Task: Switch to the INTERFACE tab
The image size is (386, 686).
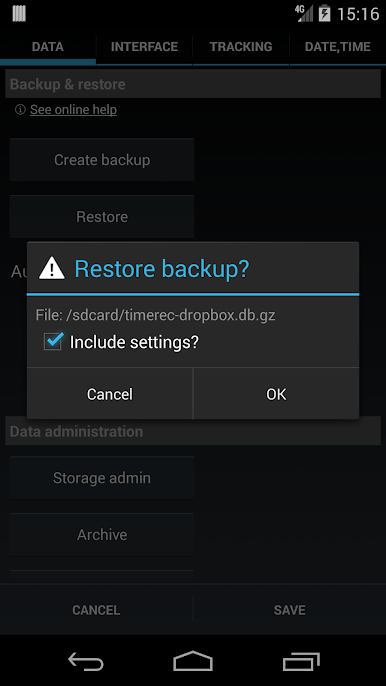Action: pos(144,47)
